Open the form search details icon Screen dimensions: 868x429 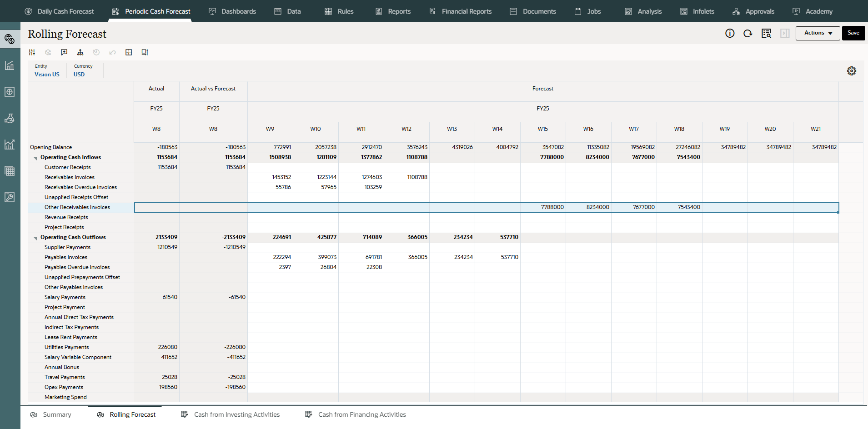click(x=766, y=33)
